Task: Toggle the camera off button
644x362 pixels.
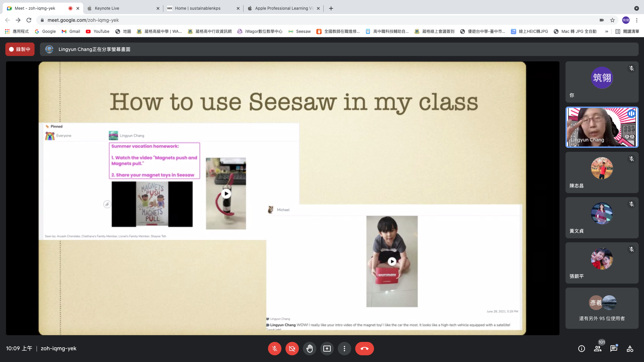Action: point(292,349)
